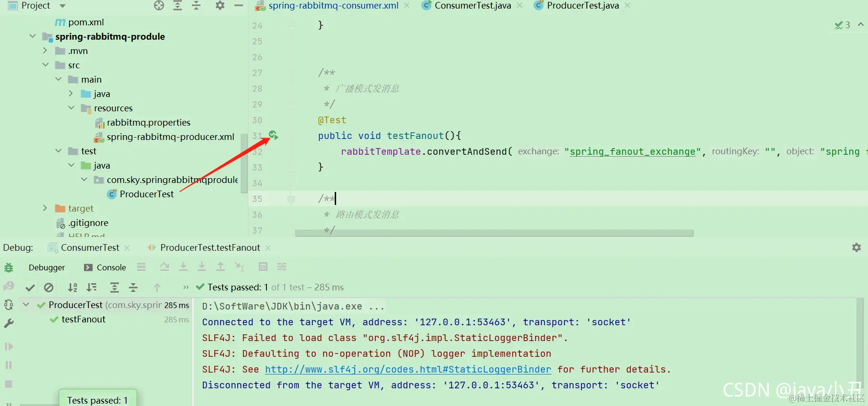
Task: Collapse all test results
Action: point(133,288)
